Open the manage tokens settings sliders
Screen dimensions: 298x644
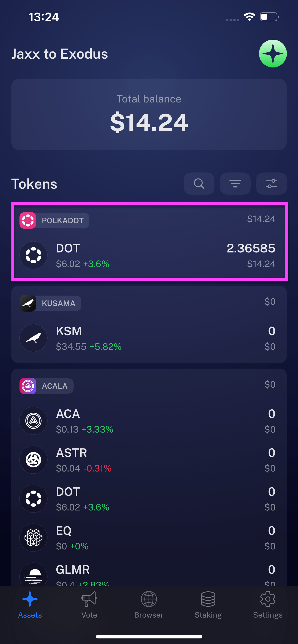pos(271,184)
